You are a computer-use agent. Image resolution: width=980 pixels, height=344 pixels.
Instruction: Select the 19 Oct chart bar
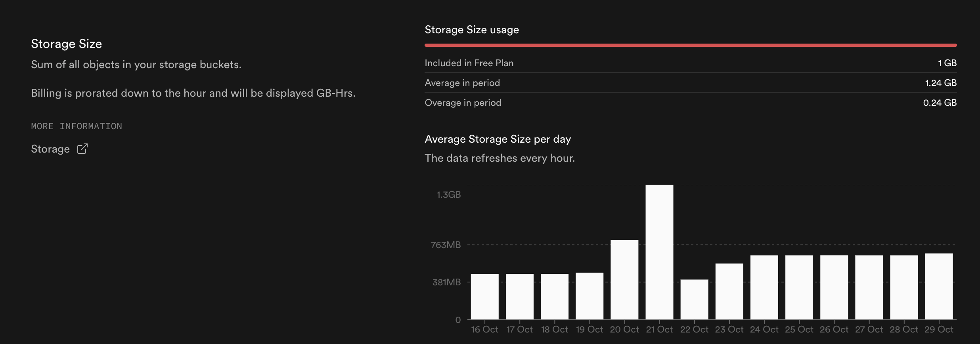click(590, 296)
